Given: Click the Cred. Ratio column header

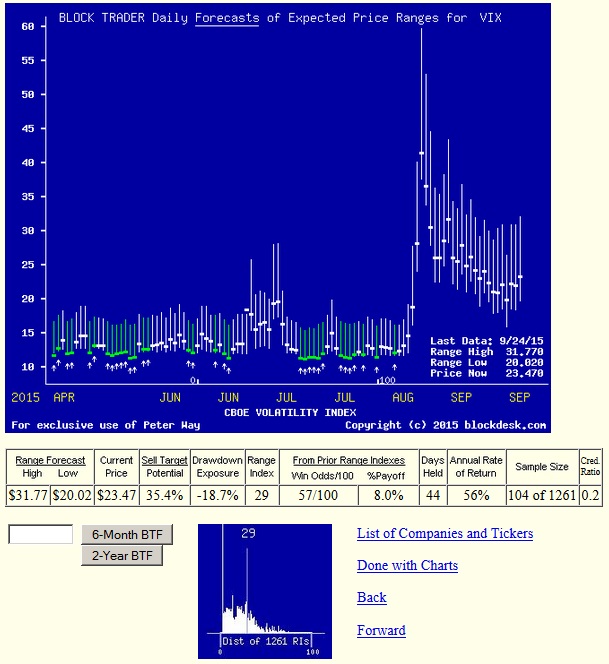Looking at the screenshot, I should (x=590, y=466).
